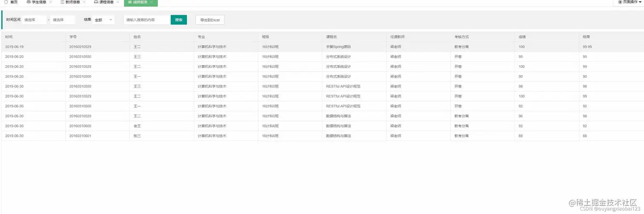Viewport: 644px width, 214px height.
Task: Close the 教师信息 tab
Action: [84, 2]
